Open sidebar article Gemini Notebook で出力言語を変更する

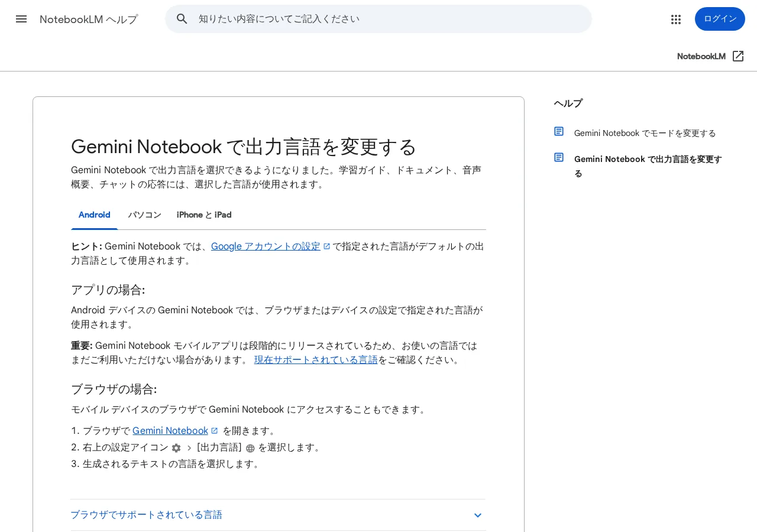648,166
